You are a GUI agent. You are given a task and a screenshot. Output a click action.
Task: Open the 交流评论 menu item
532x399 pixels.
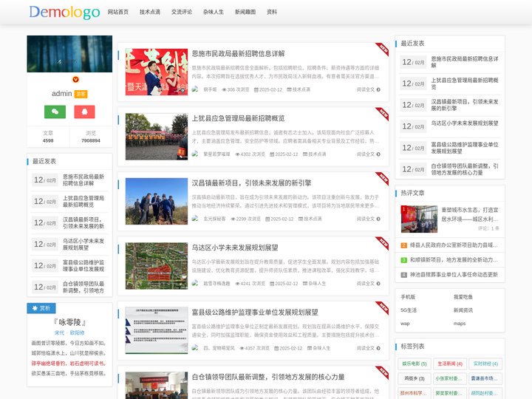point(182,12)
